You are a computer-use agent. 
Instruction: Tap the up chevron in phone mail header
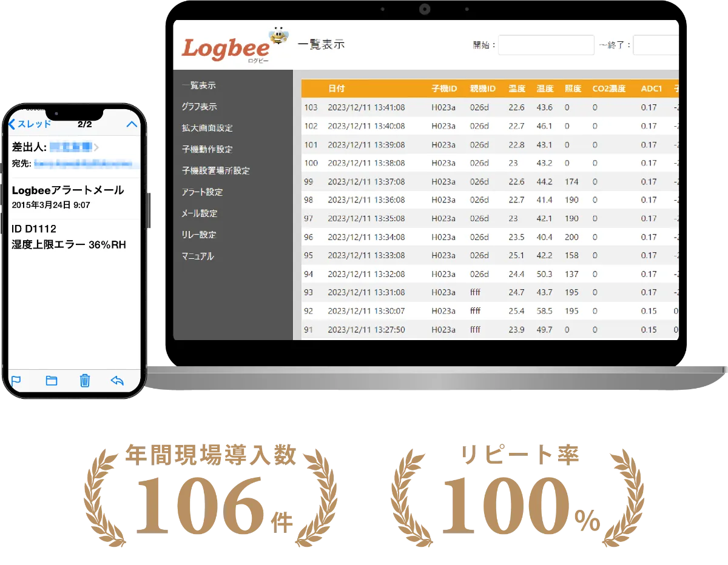[x=132, y=124]
